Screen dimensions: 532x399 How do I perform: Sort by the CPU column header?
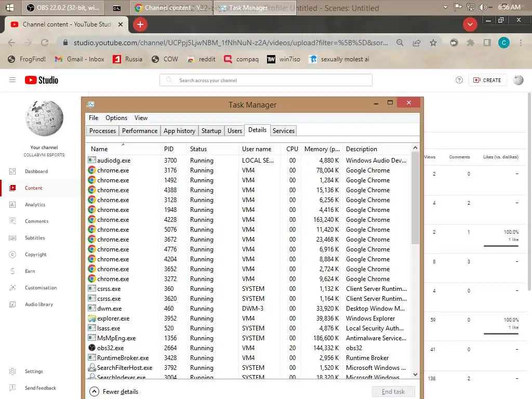(291, 149)
